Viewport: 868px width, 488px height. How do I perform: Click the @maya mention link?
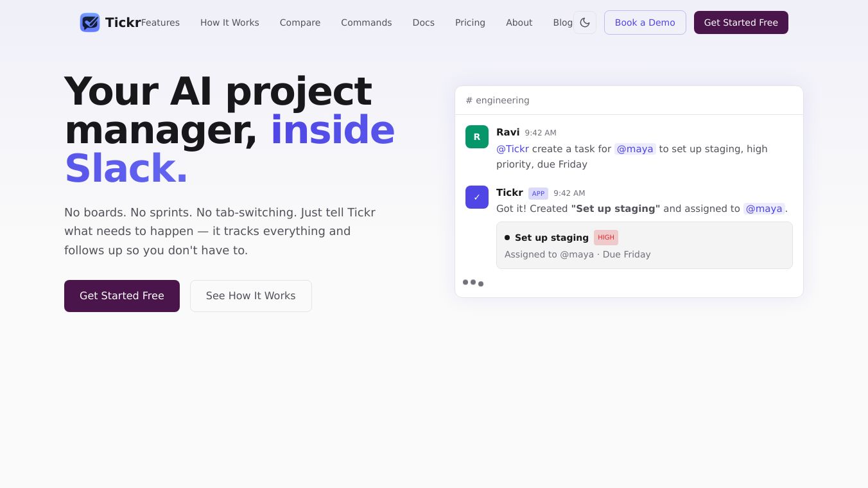(635, 149)
